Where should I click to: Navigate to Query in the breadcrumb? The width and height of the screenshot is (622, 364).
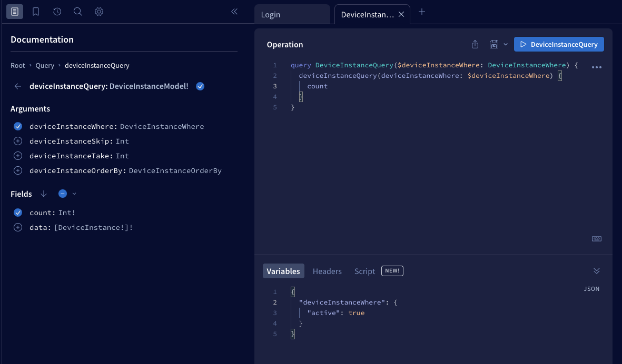click(x=45, y=66)
